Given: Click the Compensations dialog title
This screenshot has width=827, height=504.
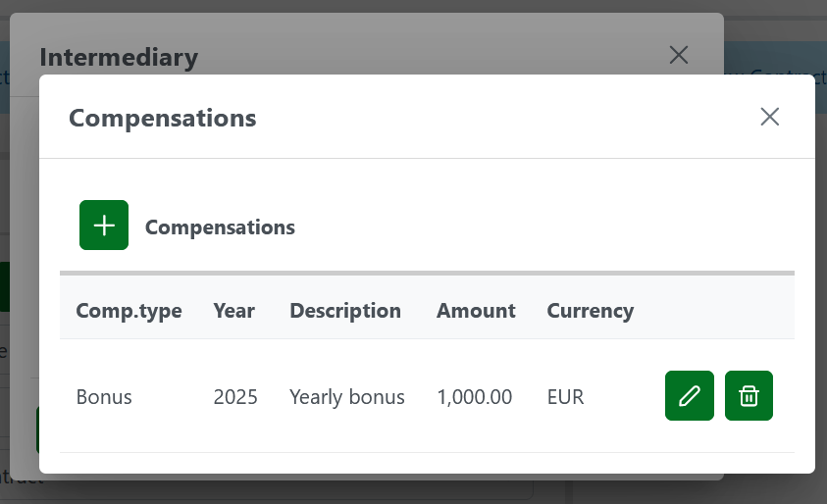Looking at the screenshot, I should point(162,119).
